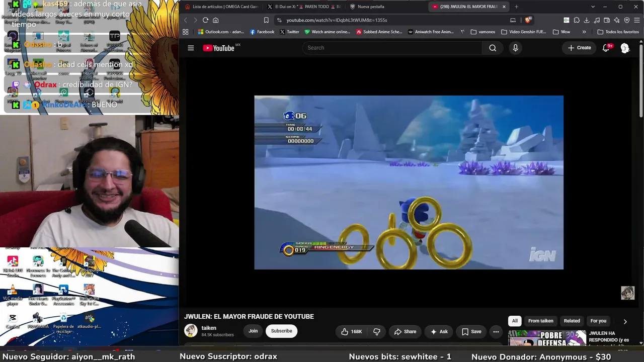Open the browser downloads icon
This screenshot has width=644, height=362.
coord(587,20)
